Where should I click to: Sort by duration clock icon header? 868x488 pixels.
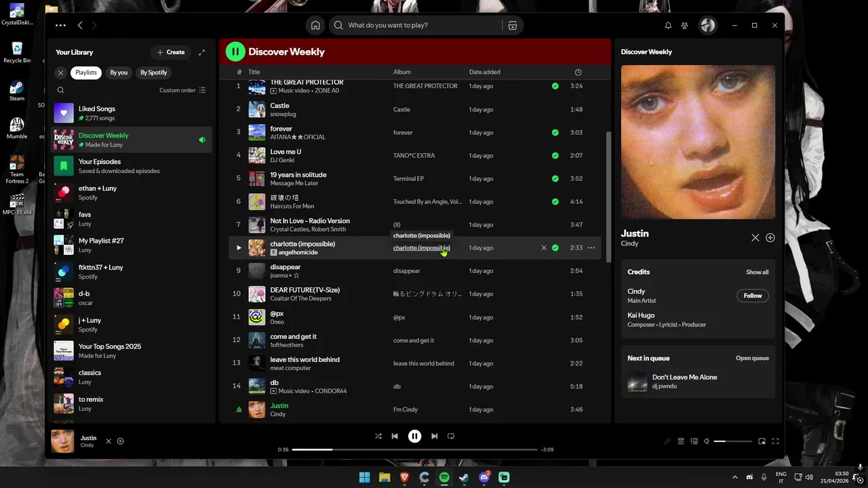pos(578,72)
